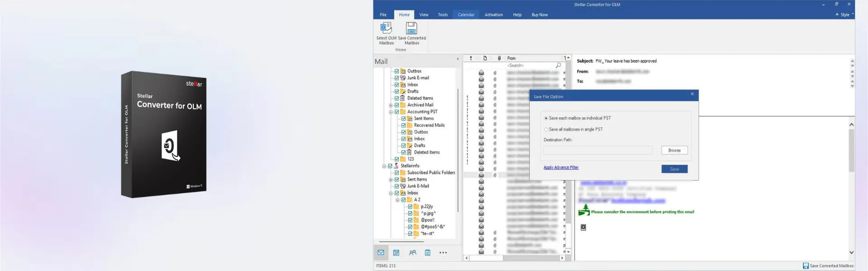Uncheck the Stellarinfo mailbox checkbox
The width and height of the screenshot is (868, 271).
390,166
